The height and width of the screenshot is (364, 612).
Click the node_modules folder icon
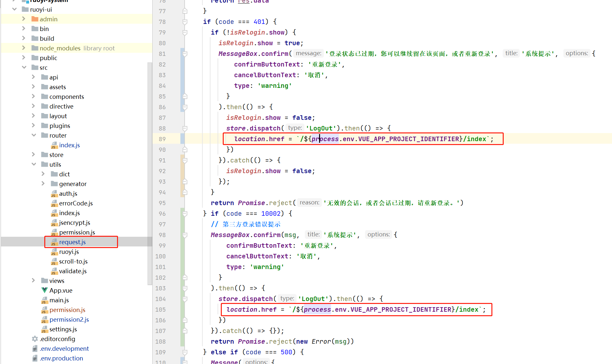pos(35,48)
